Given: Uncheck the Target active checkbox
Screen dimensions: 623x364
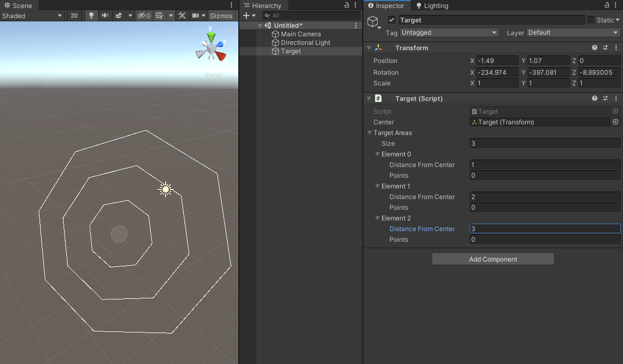Looking at the screenshot, I should point(392,20).
